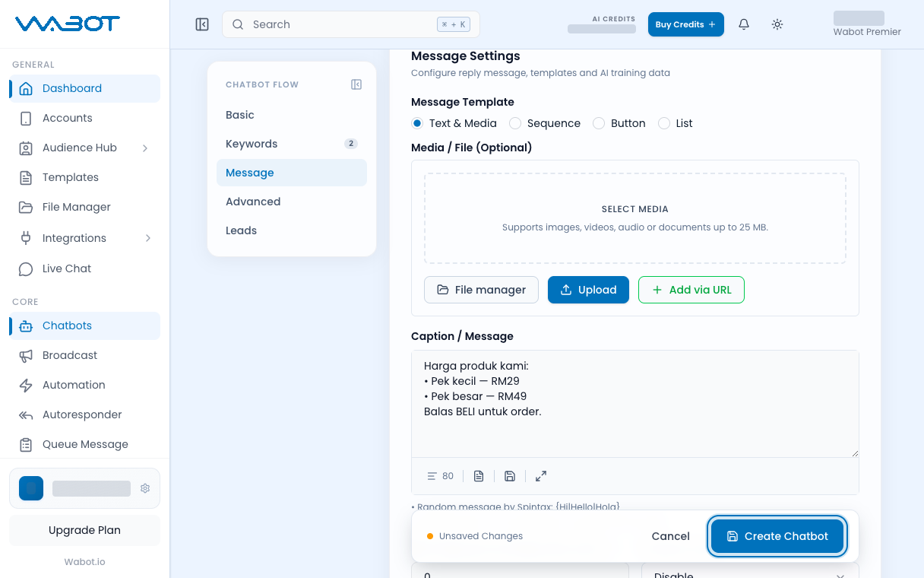The width and height of the screenshot is (924, 578).
Task: Click the File Manager folder icon
Action: [26, 207]
